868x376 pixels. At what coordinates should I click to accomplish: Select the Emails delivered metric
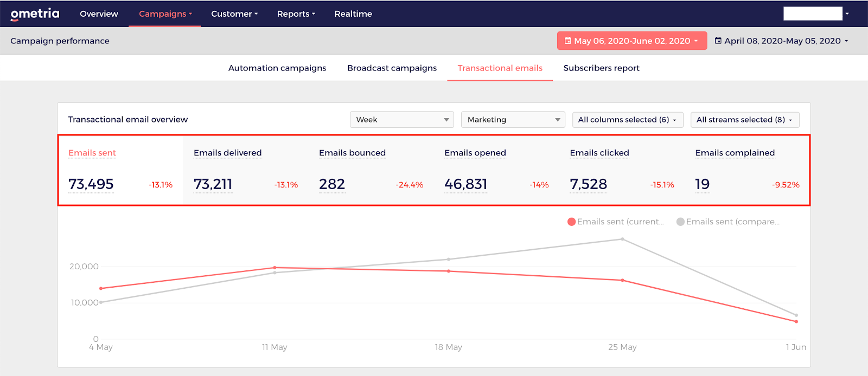pyautogui.click(x=246, y=170)
